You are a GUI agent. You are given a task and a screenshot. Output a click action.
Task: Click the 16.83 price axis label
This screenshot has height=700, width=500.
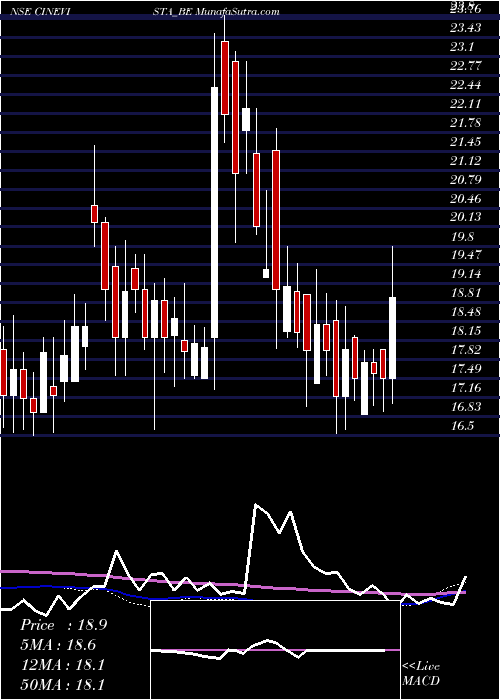pyautogui.click(x=466, y=407)
